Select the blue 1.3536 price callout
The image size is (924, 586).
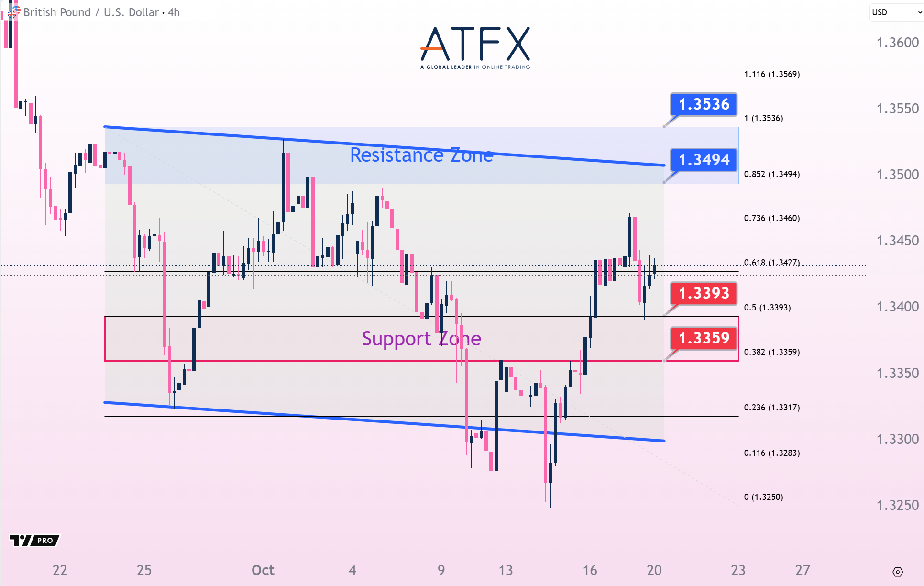point(704,104)
